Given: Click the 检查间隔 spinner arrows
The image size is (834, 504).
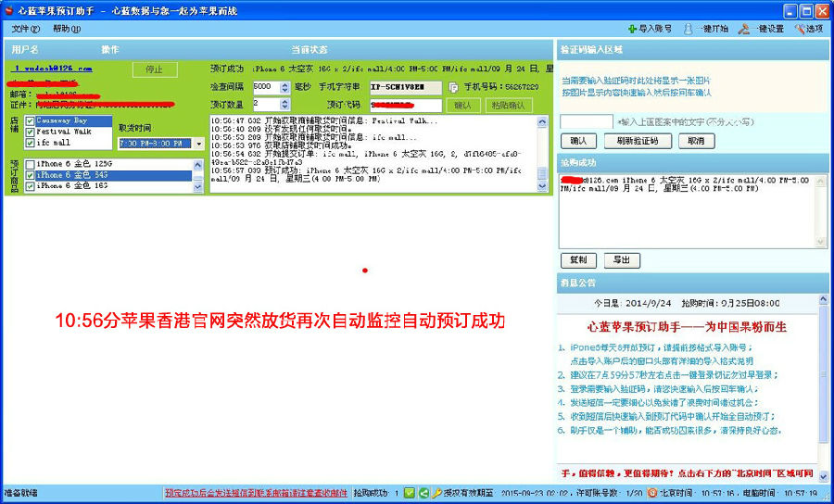Looking at the screenshot, I should tap(285, 87).
